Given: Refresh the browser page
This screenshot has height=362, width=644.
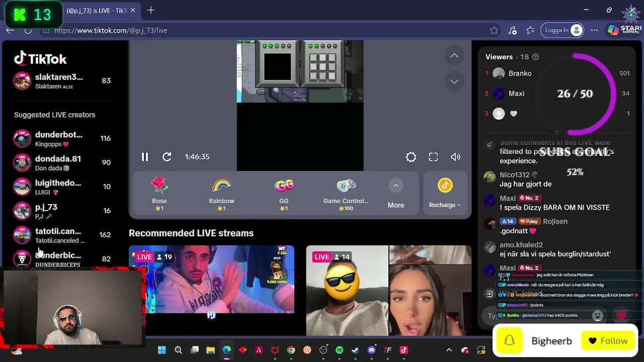Looking at the screenshot, I should click(28, 30).
